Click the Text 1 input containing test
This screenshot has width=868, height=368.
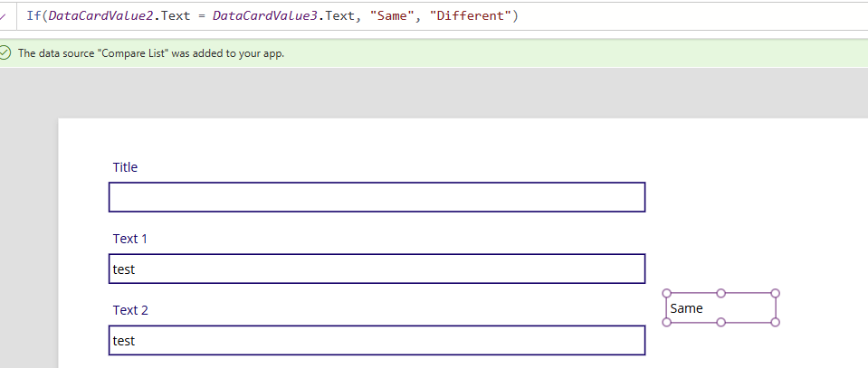[x=377, y=269]
